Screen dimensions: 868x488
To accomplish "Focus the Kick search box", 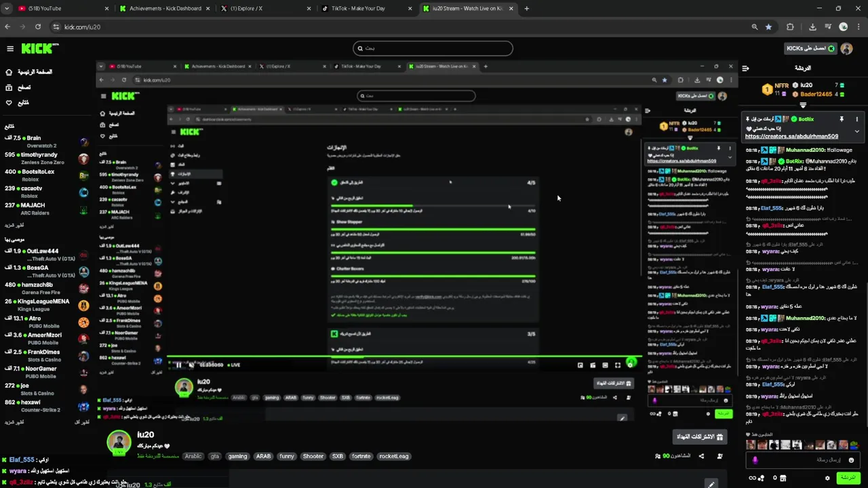I will pos(433,48).
